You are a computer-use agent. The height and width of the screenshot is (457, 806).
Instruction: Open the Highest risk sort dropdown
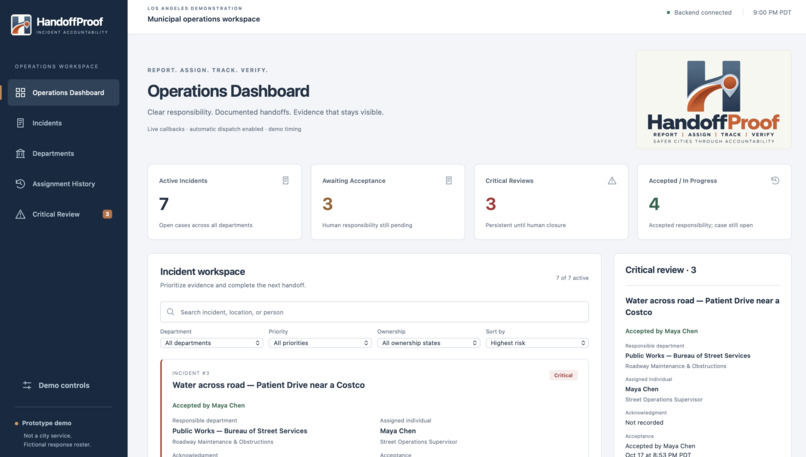pyautogui.click(x=537, y=343)
